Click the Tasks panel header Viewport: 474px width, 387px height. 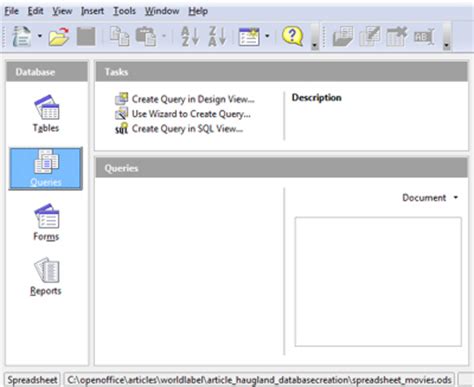coord(281,72)
